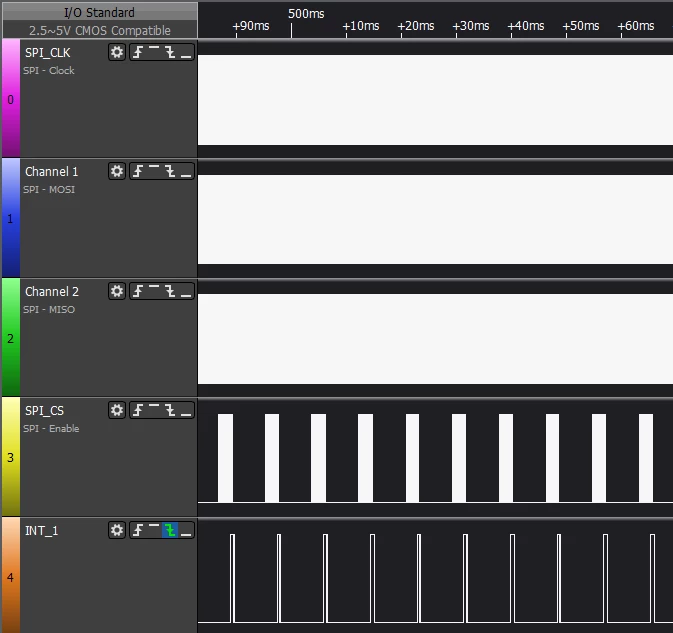Set low level trigger on SPI_CS
Viewport: 673px width, 633px height.
(186, 410)
